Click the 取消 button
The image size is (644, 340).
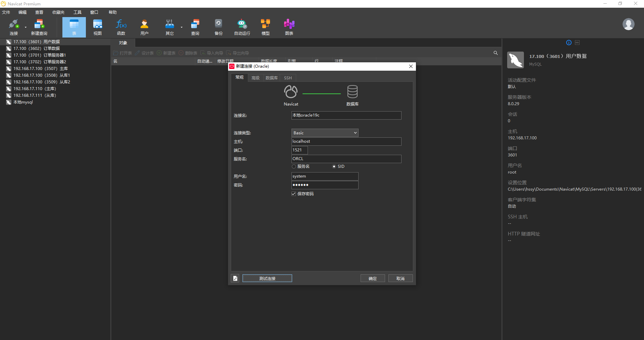pos(400,278)
